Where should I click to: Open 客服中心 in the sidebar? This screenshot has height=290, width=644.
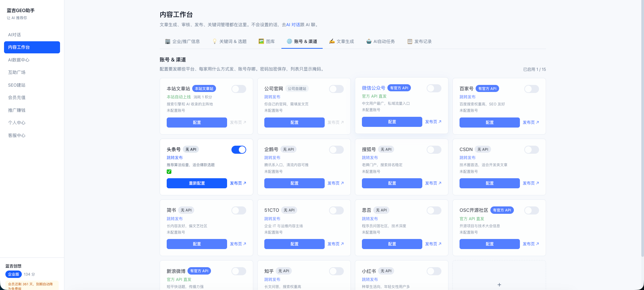point(32,135)
